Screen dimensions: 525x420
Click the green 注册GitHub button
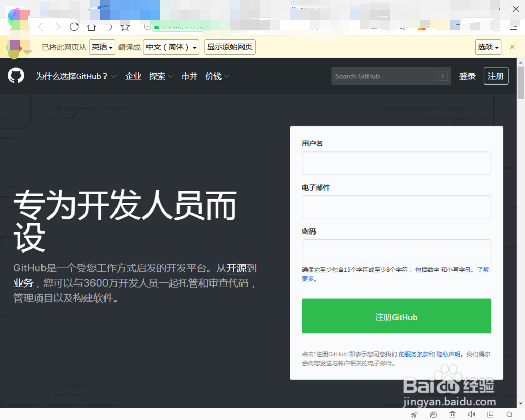[396, 316]
